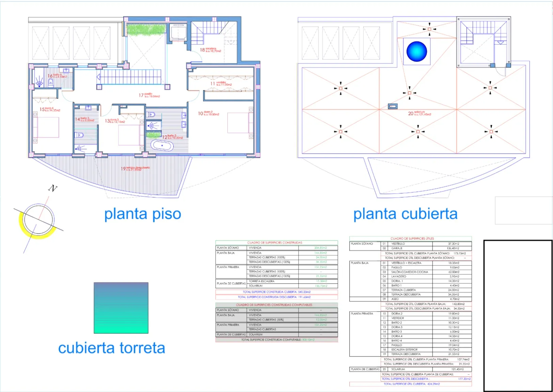
Task: Click the north arrow compass symbol
Action: coord(38,219)
